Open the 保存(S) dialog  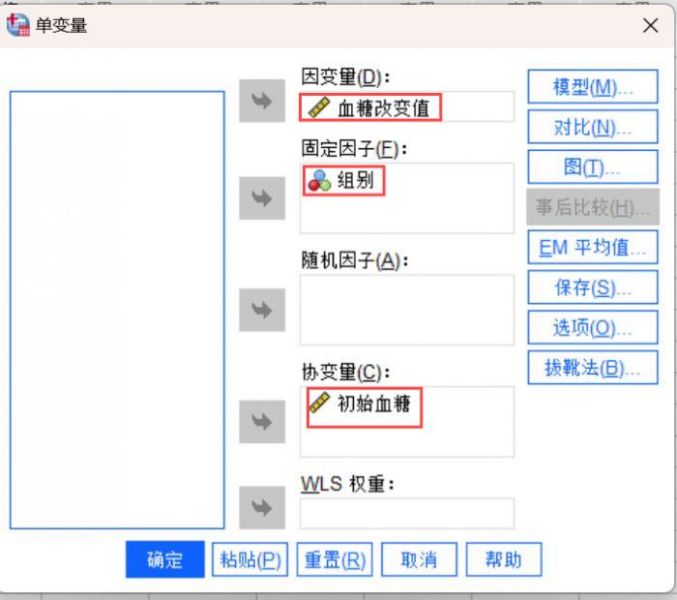[593, 287]
